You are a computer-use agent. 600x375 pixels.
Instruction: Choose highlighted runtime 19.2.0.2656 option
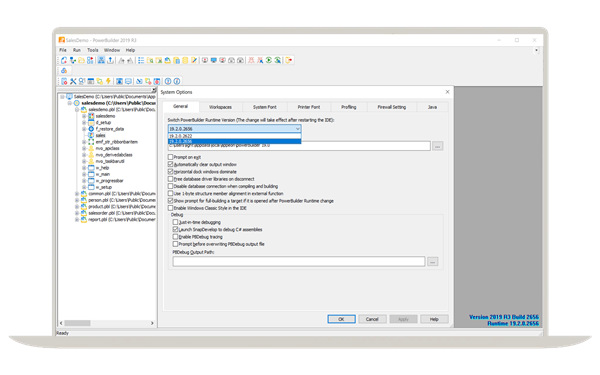click(x=235, y=141)
